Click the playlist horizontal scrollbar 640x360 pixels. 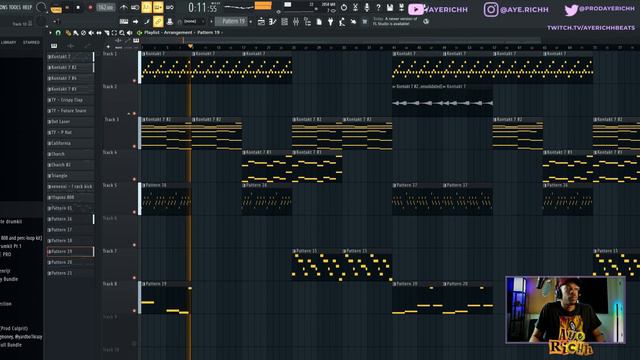[341, 40]
